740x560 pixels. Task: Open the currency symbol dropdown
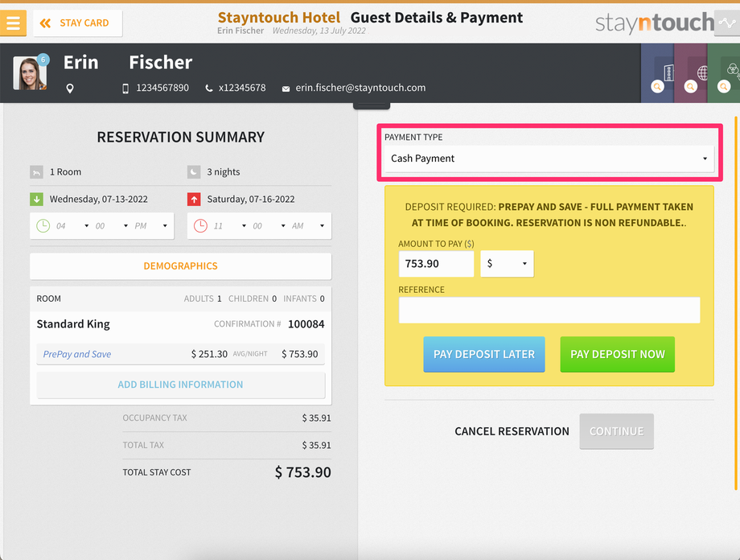507,263
